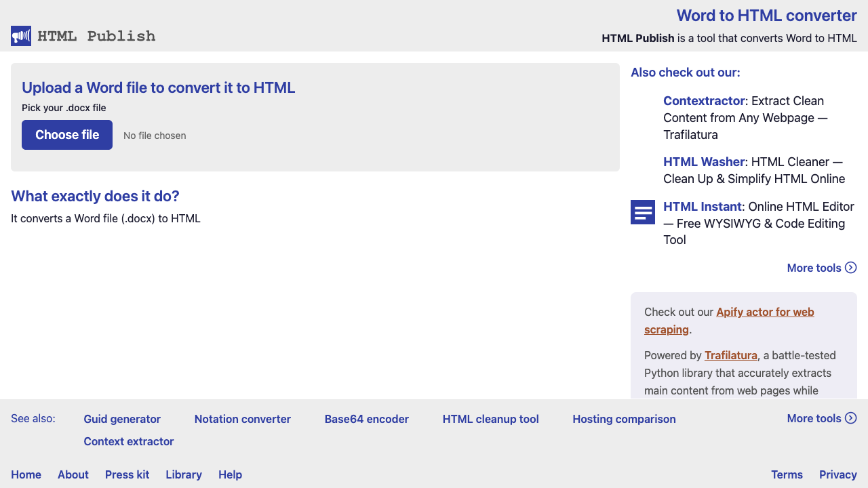View the Privacy page
868x488 pixels.
(x=837, y=474)
